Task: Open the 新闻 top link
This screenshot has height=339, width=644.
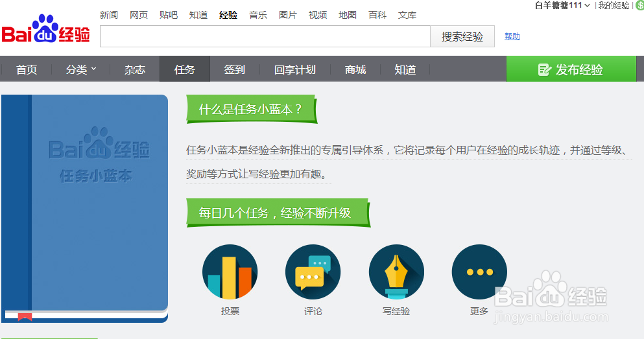Action: click(109, 15)
